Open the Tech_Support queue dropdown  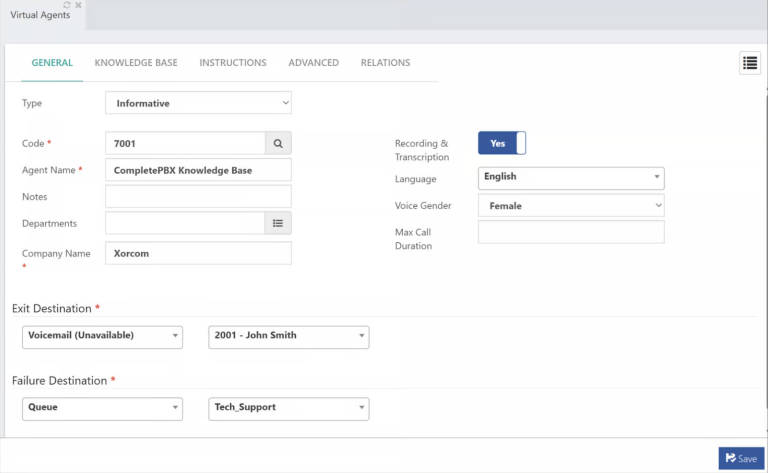click(x=288, y=408)
